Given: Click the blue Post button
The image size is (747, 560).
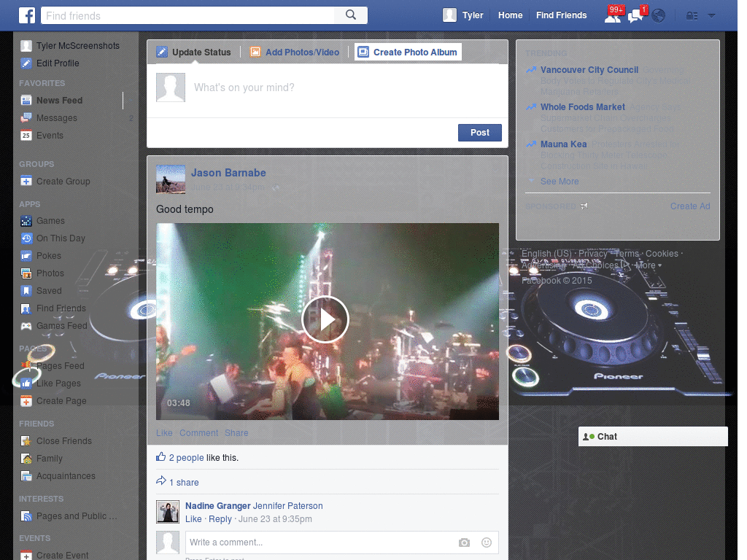Looking at the screenshot, I should 480,133.
